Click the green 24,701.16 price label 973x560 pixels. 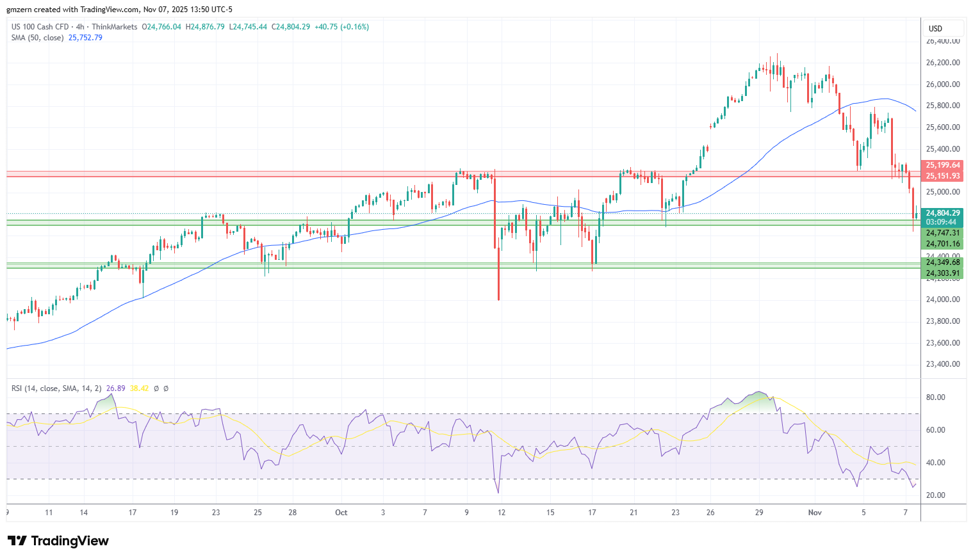(942, 244)
